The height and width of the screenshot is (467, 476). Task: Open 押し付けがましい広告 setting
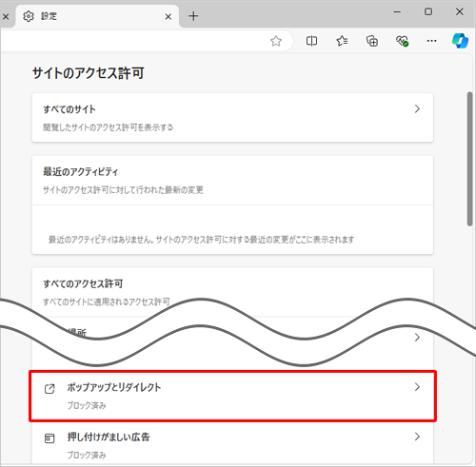(232, 445)
